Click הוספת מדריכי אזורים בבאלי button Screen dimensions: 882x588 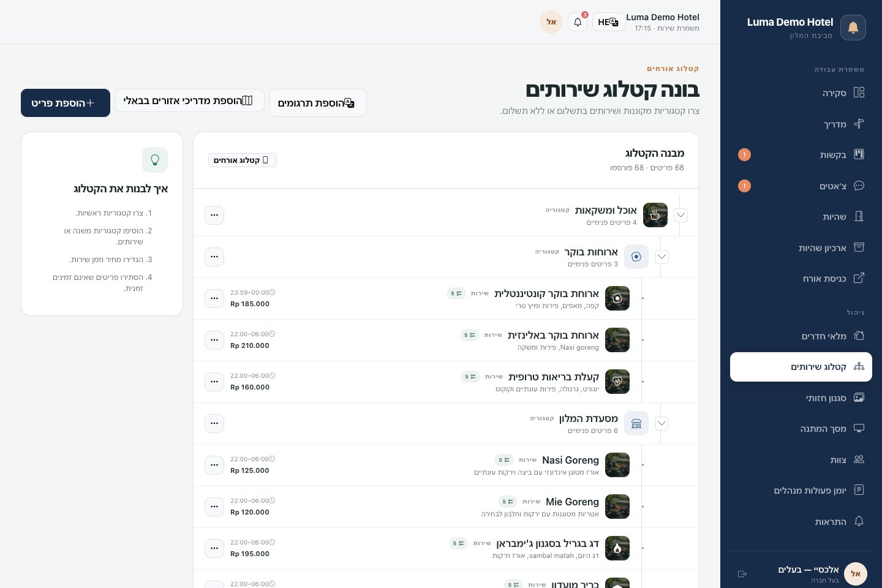[190, 100]
